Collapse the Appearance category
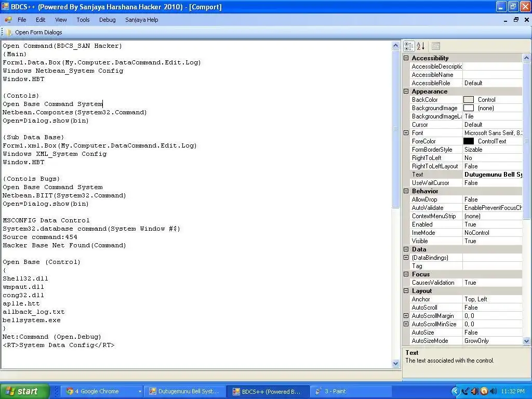 pyautogui.click(x=406, y=91)
